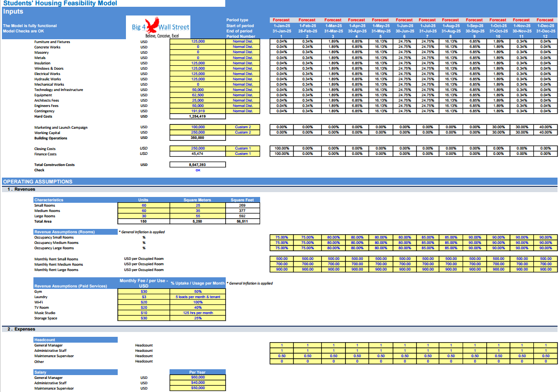Select Small Rooms units cell
The image size is (559, 392).
pyautogui.click(x=144, y=205)
